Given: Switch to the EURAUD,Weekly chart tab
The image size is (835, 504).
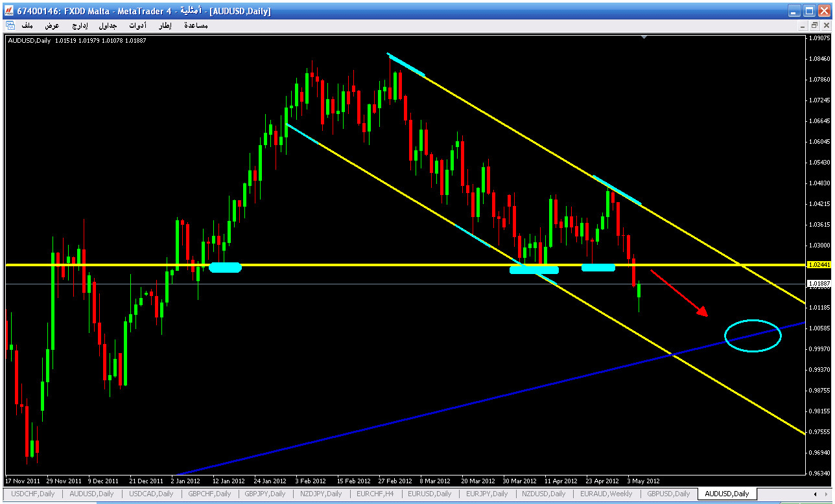Looking at the screenshot, I should (606, 494).
